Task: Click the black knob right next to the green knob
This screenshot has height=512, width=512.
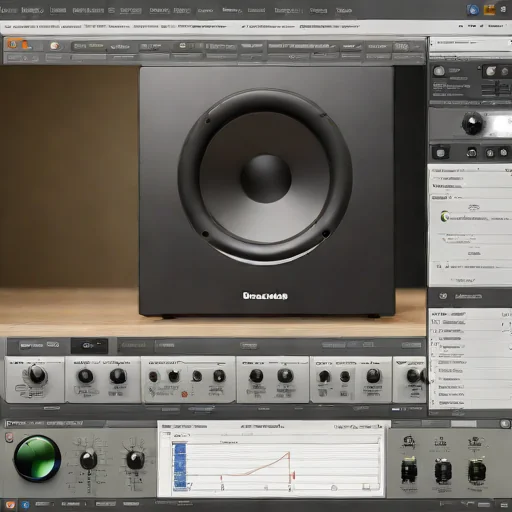Action: click(x=88, y=459)
